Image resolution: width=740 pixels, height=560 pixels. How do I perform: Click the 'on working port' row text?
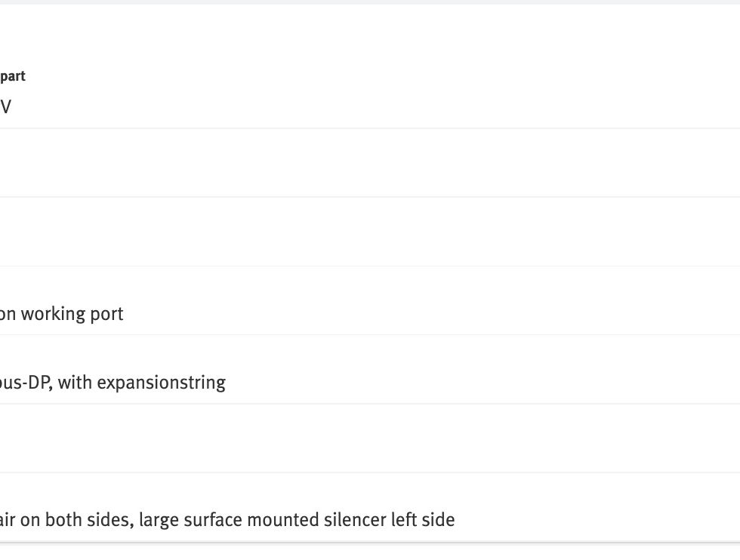[61, 314]
